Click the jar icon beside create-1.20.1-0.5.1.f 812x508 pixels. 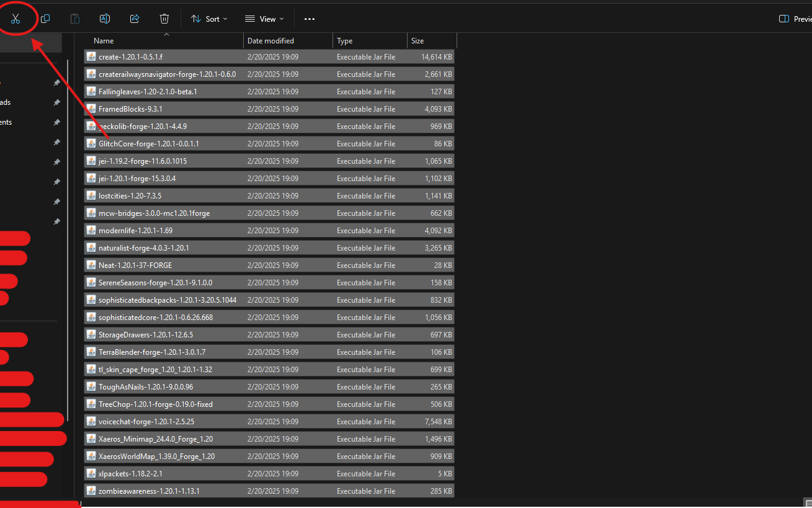[x=91, y=56]
